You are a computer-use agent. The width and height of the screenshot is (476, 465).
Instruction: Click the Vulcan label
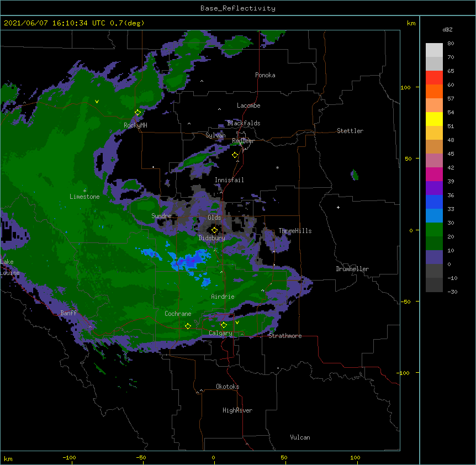[300, 437]
